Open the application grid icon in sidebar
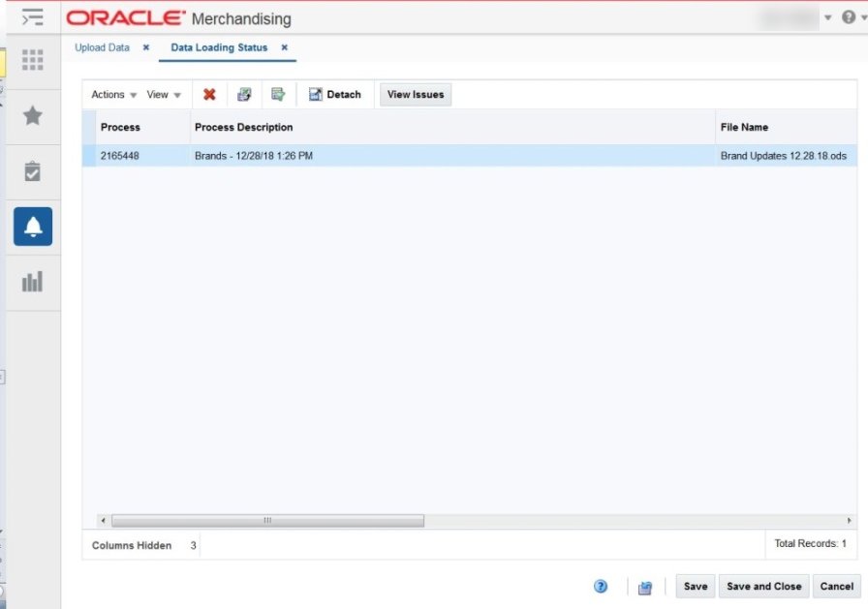 [33, 60]
